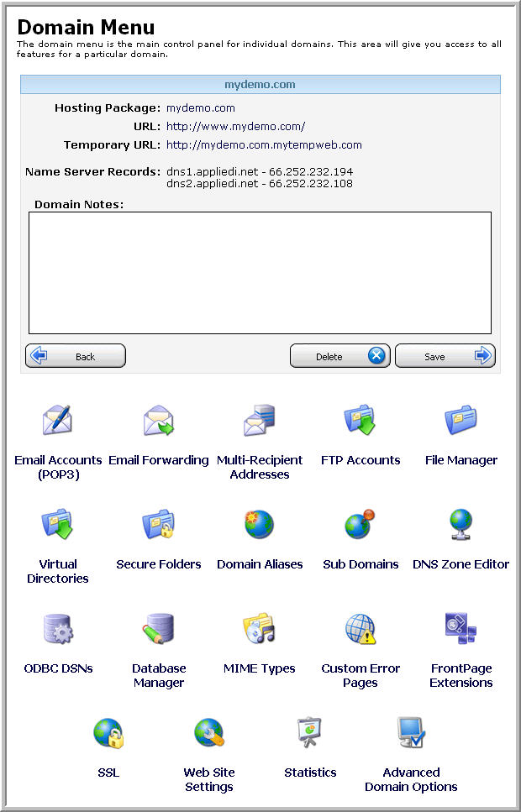The image size is (521, 812).
Task: Open the Email Accounts (POP3) envelope icon
Action: click(57, 420)
